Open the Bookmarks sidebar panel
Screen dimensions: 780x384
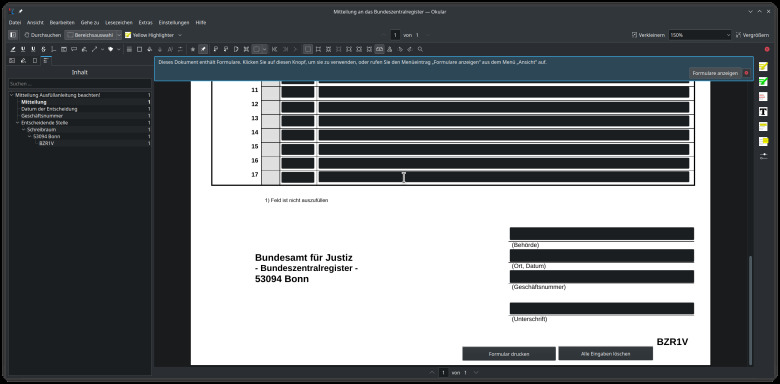point(35,61)
